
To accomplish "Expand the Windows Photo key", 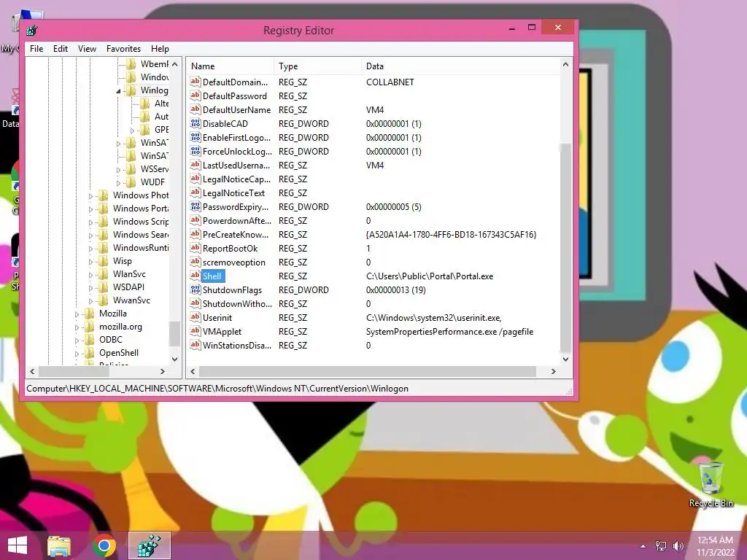I will [90, 195].
